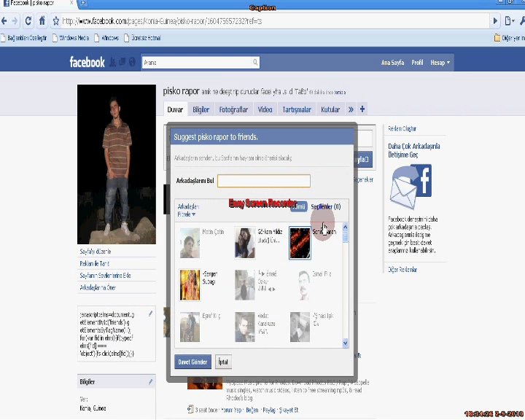Select friend Metin Çetin thumbnail
525x420 pixels.
190,243
